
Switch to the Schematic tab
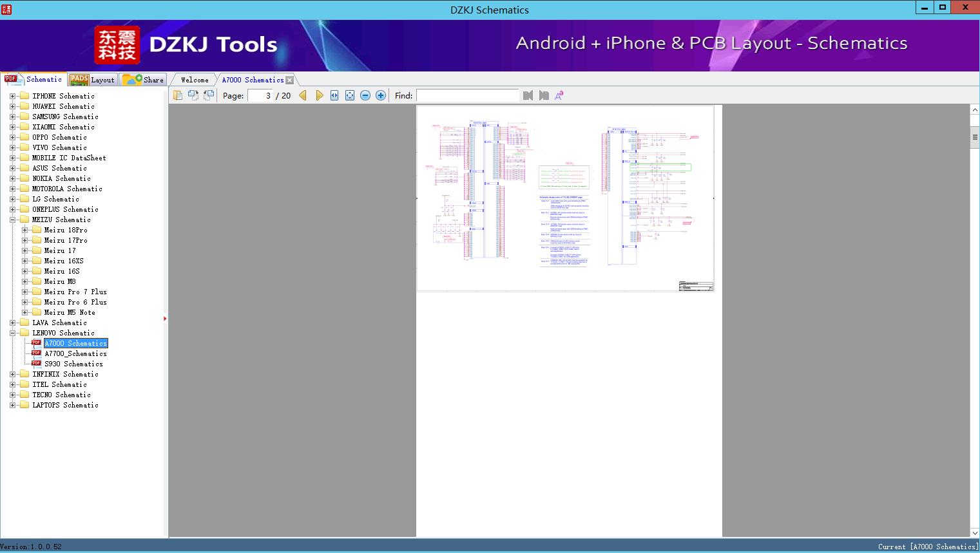[x=34, y=79]
